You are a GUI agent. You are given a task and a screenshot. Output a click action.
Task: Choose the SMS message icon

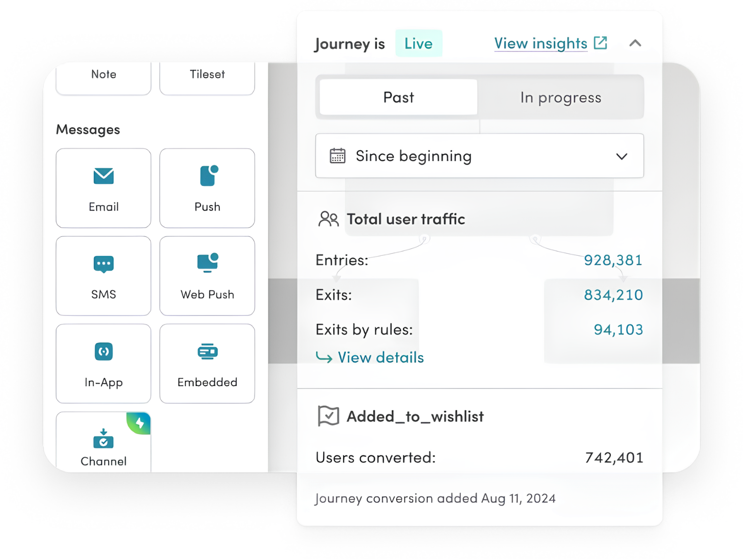(104, 264)
